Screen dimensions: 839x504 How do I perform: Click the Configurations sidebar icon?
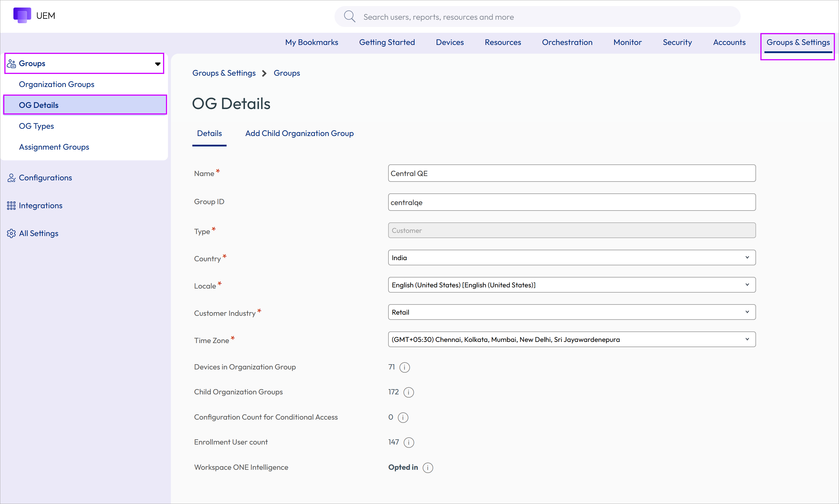11,178
